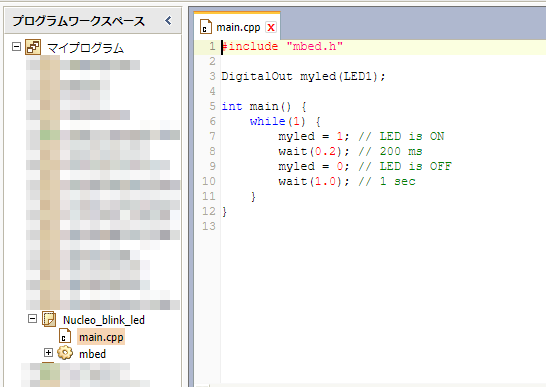Click wait(0.2); code on line 8
Image resolution: width=546 pixels, height=387 pixels.
point(313,151)
